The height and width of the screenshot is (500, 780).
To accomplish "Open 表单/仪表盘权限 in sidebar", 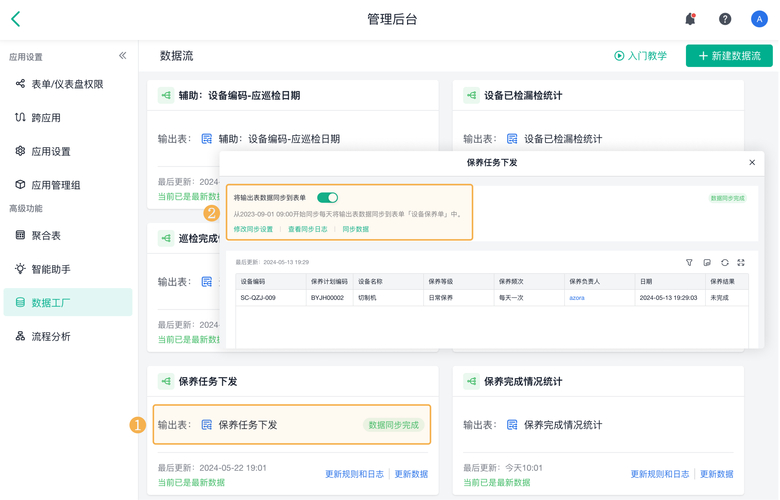I will coord(67,84).
